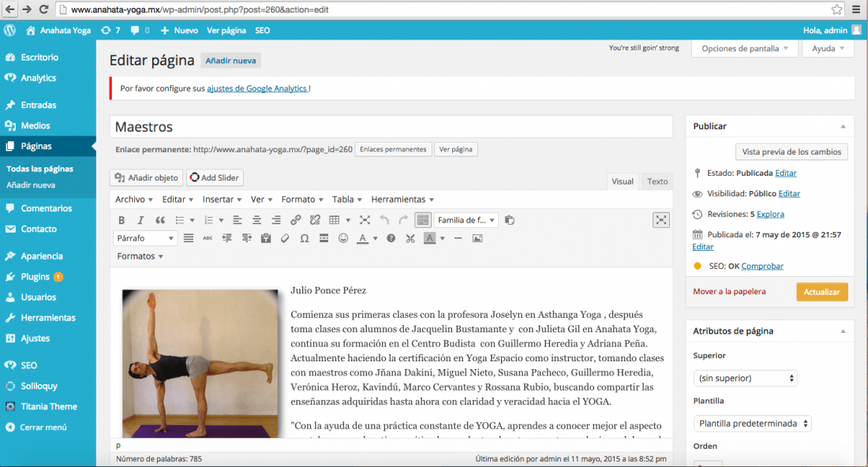The image size is (868, 467).
Task: Open the 7 pending updates in the admin bar
Action: (x=110, y=31)
